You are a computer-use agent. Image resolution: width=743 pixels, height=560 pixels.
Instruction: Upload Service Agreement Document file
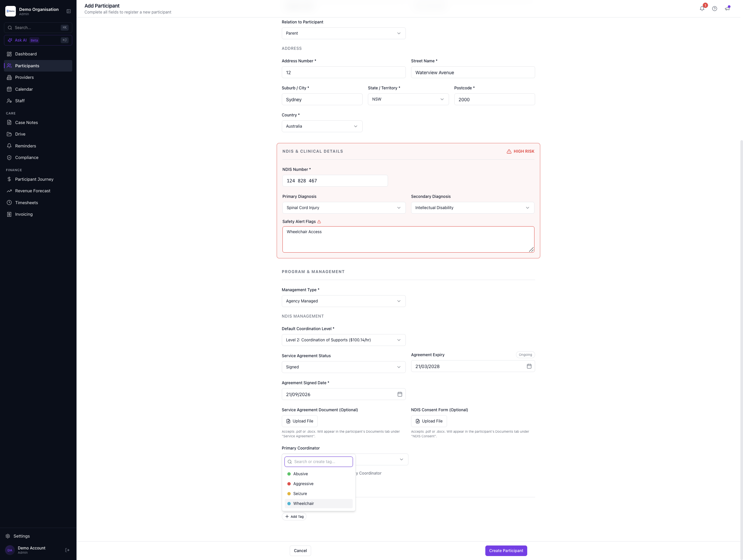coord(299,421)
